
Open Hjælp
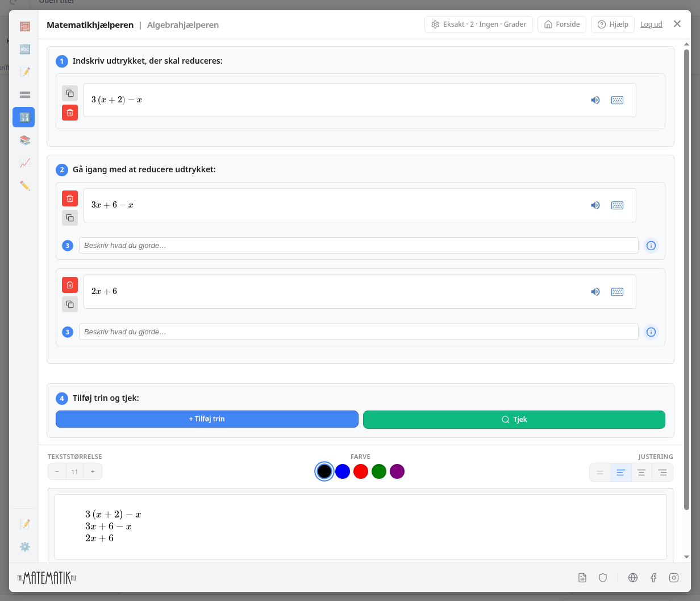pyautogui.click(x=612, y=24)
